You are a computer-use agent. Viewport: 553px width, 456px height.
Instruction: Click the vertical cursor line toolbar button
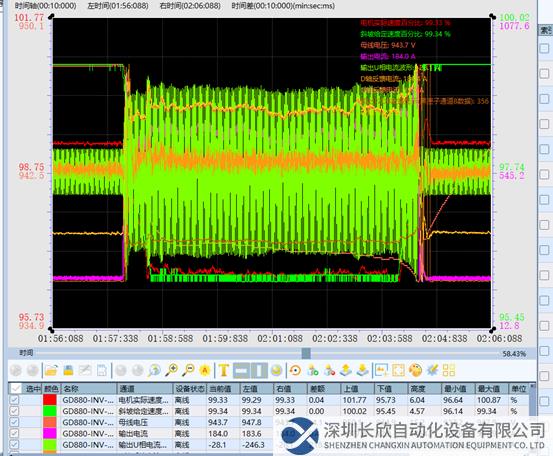coord(259,370)
